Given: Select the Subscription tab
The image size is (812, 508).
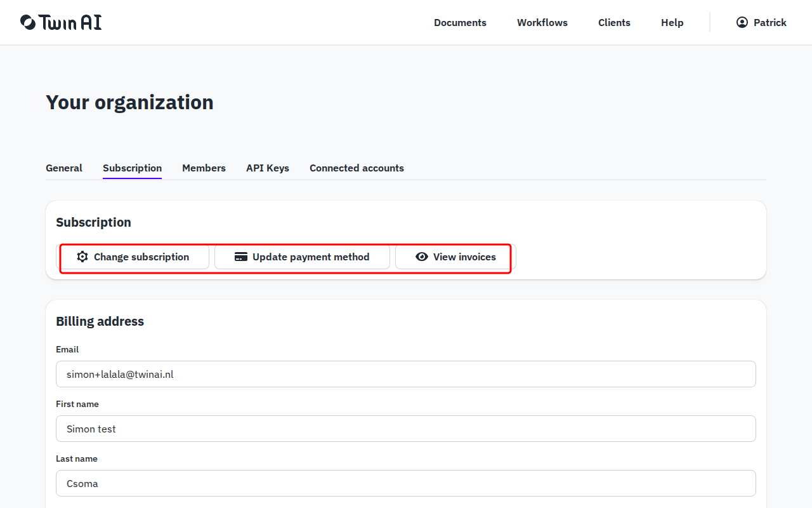Looking at the screenshot, I should click(132, 168).
